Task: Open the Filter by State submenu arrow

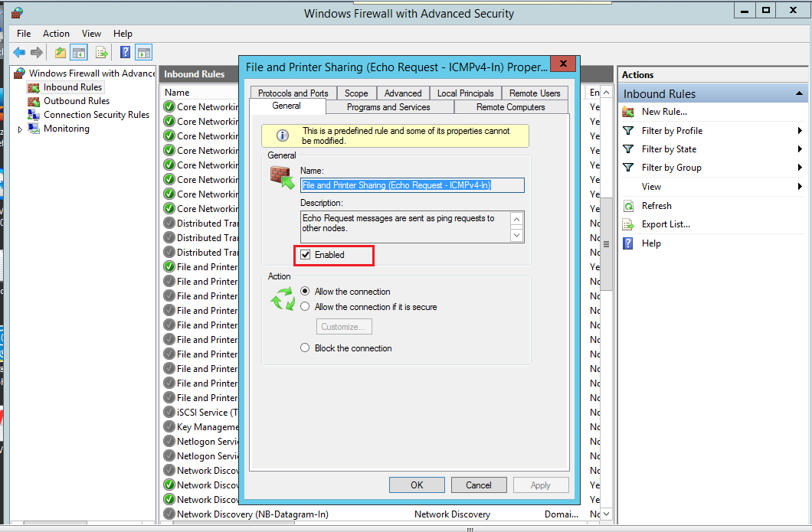Action: (x=800, y=149)
